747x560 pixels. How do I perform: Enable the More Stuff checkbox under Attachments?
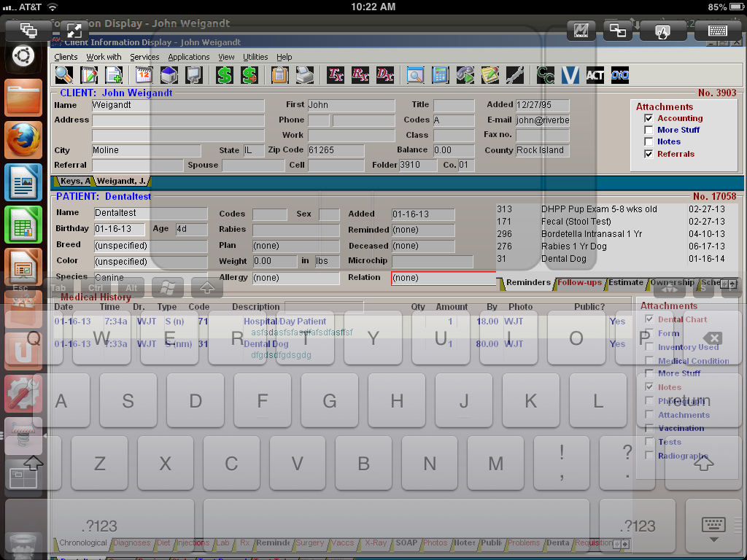coord(649,129)
